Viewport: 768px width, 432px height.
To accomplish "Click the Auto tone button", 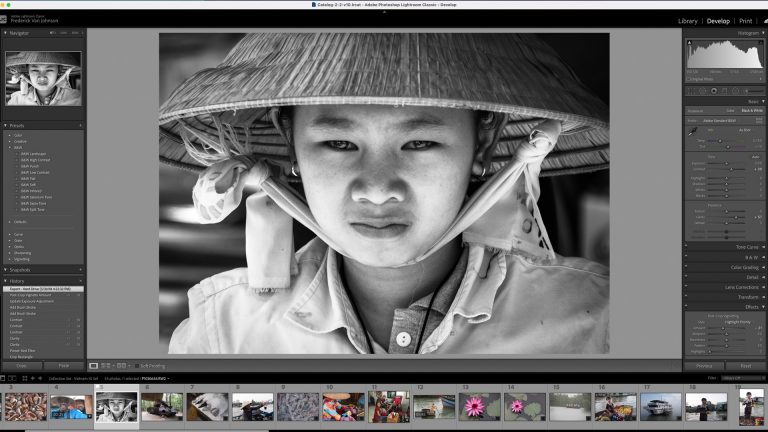I will pyautogui.click(x=755, y=157).
